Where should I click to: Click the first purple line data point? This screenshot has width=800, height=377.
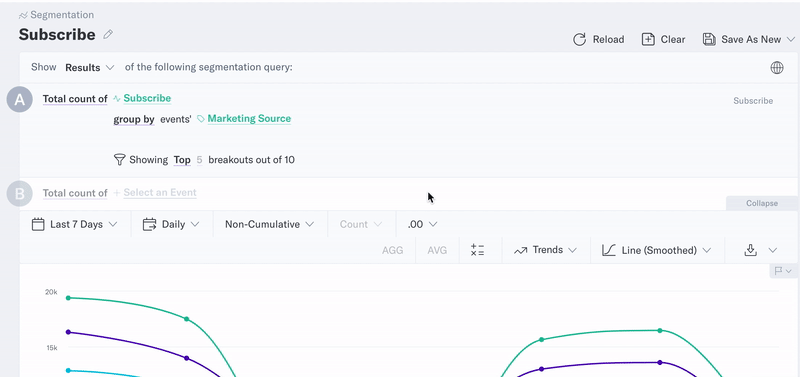coord(68,332)
